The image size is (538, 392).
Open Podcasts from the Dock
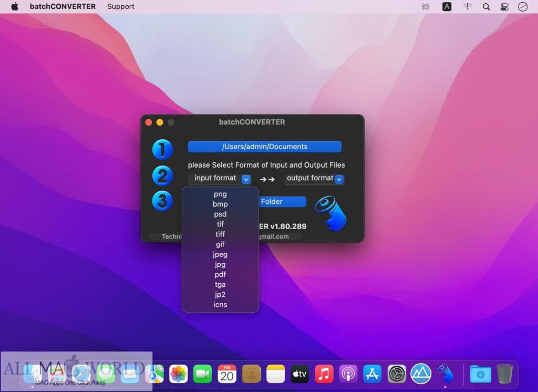348,374
